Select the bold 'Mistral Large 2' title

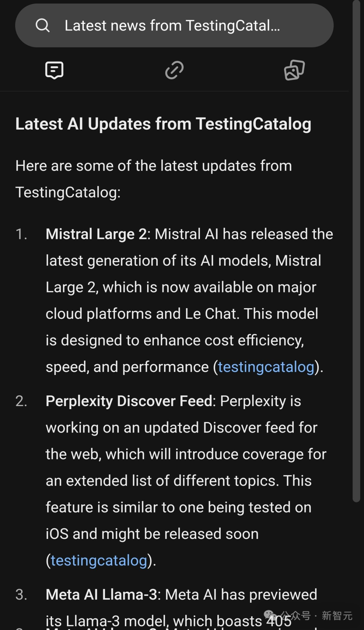click(x=96, y=234)
